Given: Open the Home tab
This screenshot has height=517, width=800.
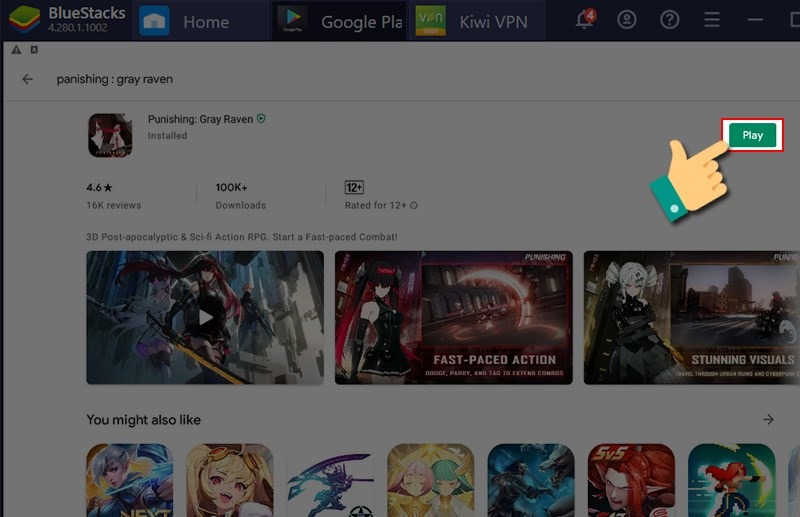Looking at the screenshot, I should [x=201, y=21].
